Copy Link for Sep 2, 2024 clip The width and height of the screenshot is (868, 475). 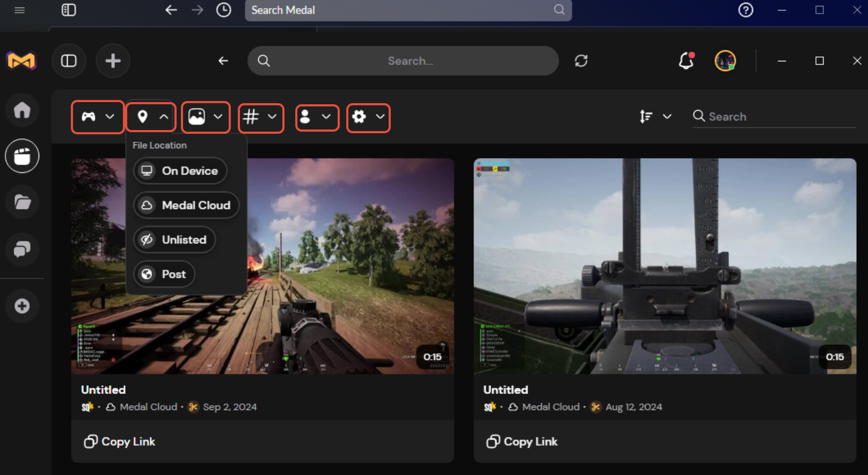pyautogui.click(x=120, y=442)
